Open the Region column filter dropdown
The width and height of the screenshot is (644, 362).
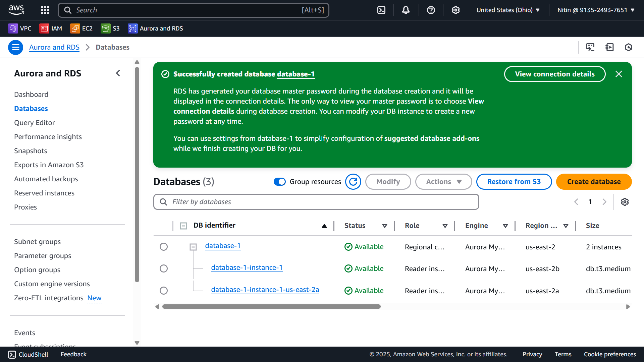point(566,226)
